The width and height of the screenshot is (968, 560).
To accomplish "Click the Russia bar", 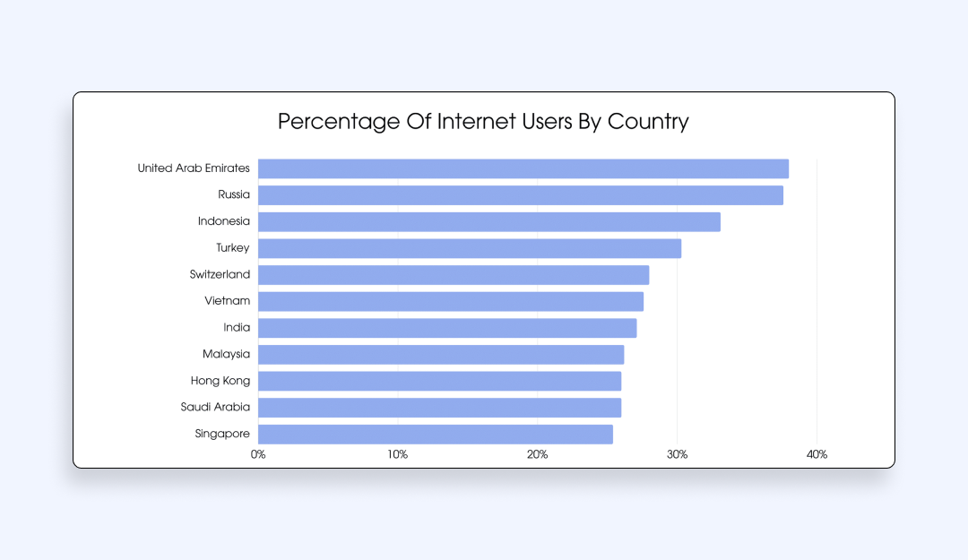I will [x=521, y=195].
